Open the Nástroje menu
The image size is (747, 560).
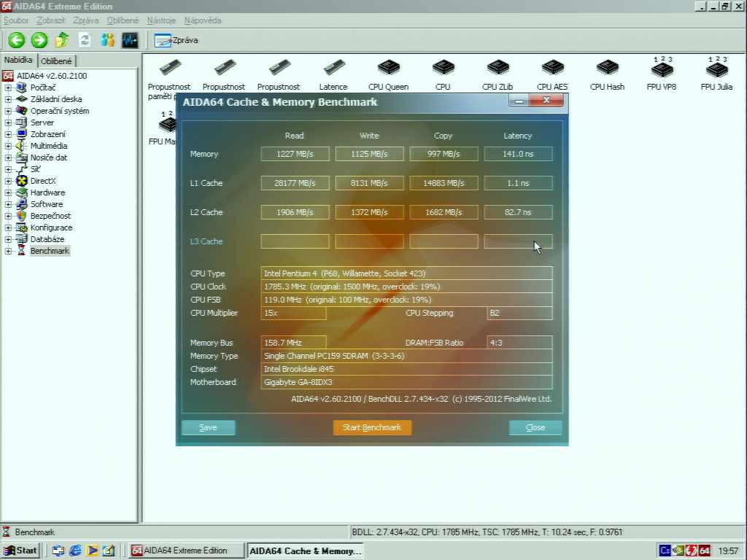161,20
